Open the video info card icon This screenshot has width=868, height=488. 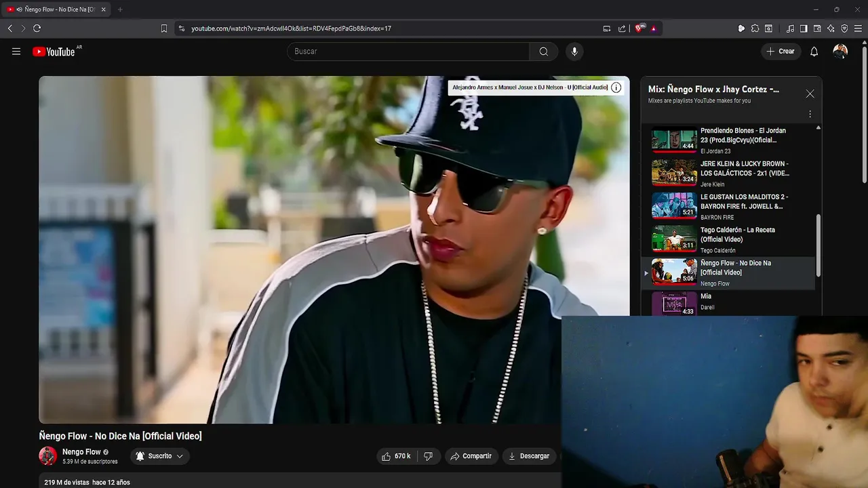tap(616, 87)
